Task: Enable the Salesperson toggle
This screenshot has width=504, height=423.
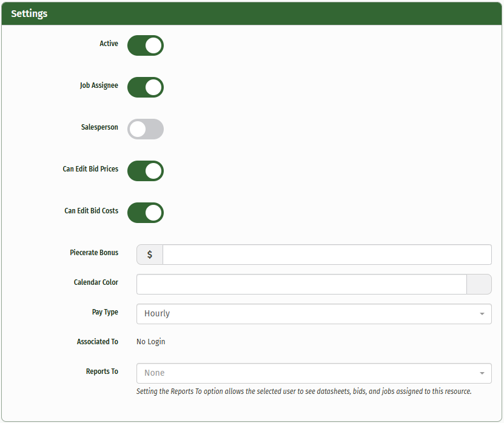Action: pos(146,129)
